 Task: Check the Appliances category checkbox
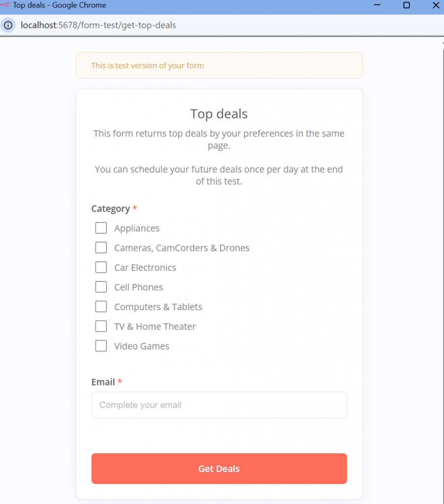coord(101,228)
